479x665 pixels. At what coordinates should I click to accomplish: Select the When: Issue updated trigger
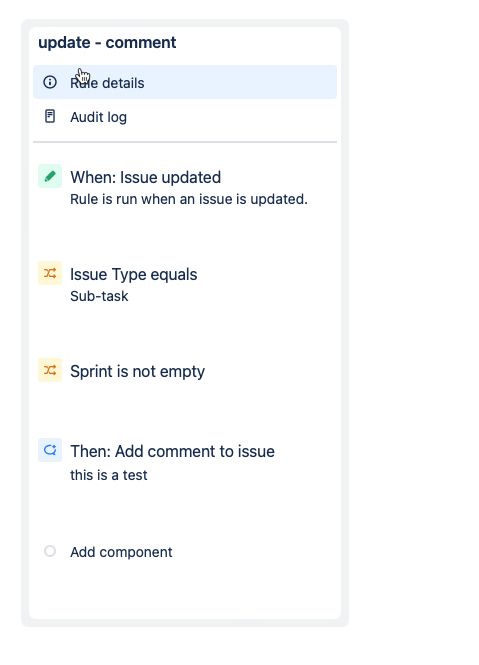point(185,187)
